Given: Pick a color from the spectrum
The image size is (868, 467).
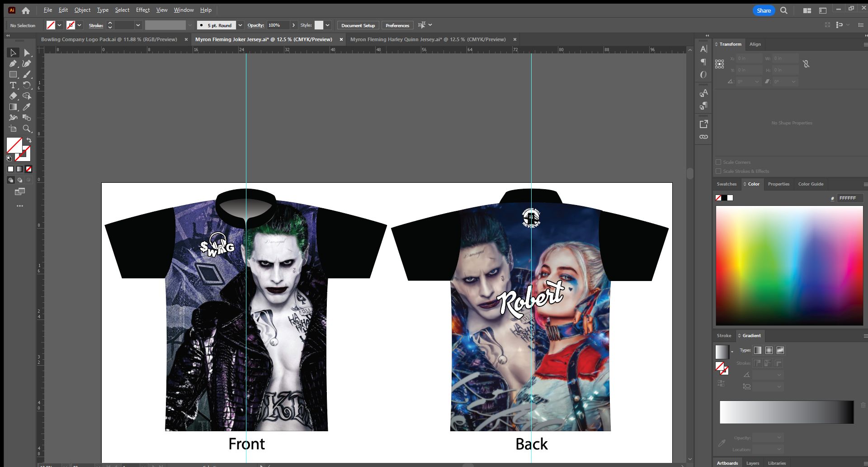Looking at the screenshot, I should click(x=789, y=266).
